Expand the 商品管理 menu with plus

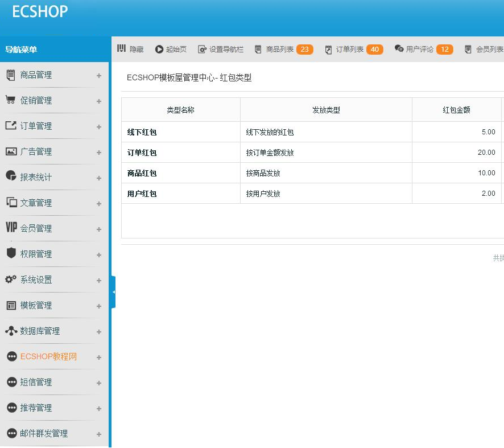point(99,76)
